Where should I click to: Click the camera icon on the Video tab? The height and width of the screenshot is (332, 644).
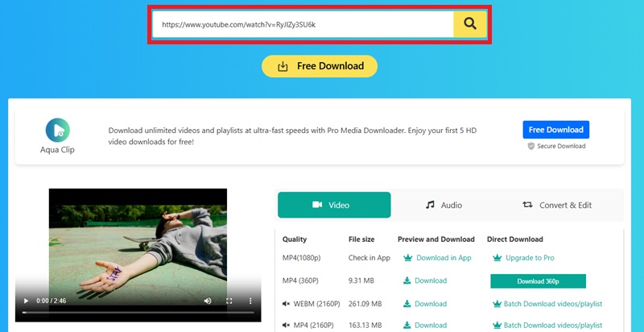coord(317,205)
